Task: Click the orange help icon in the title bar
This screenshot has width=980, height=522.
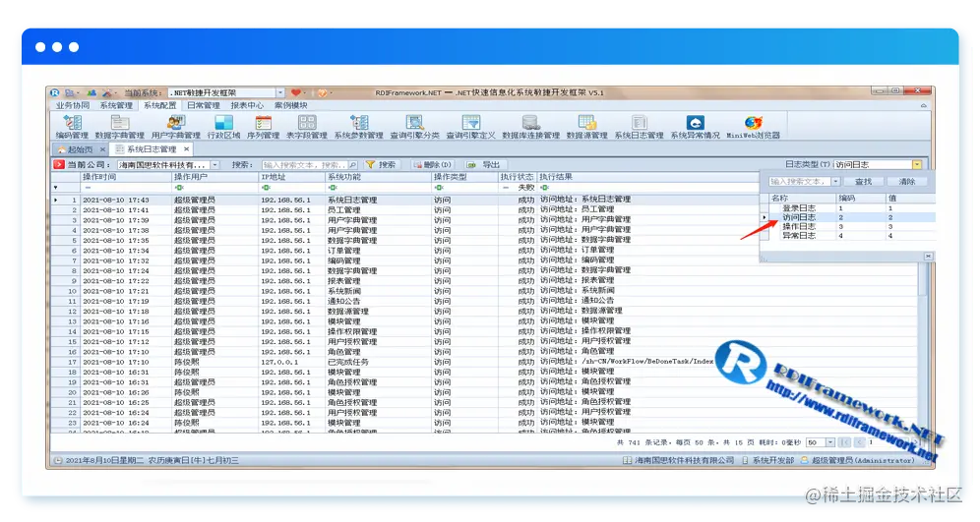Action: tap(322, 92)
